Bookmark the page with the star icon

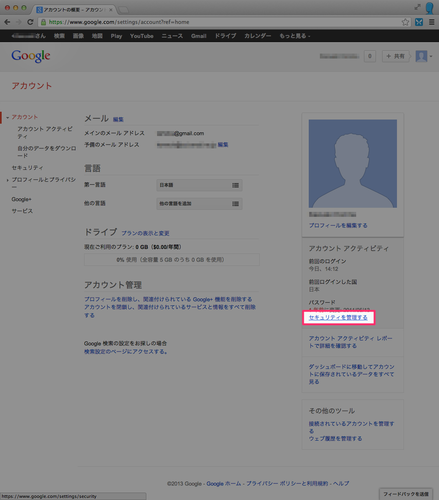click(405, 22)
